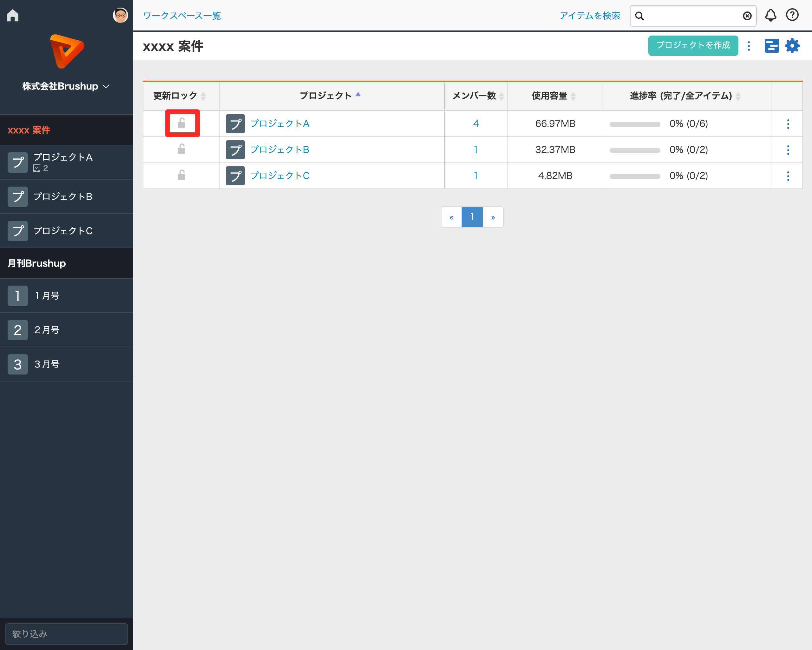812x650 pixels.
Task: Open the help question mark icon
Action: (792, 15)
